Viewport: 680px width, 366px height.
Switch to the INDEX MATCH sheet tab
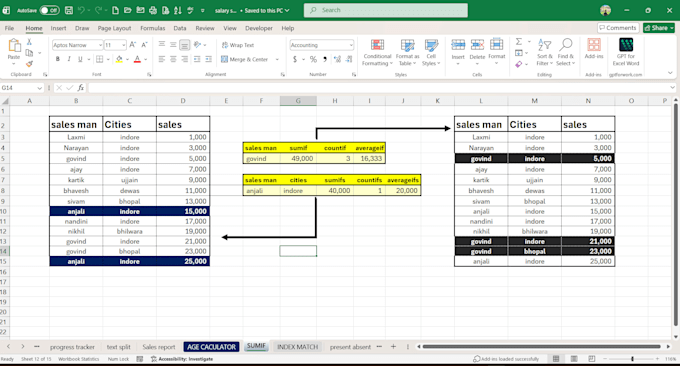(298, 347)
